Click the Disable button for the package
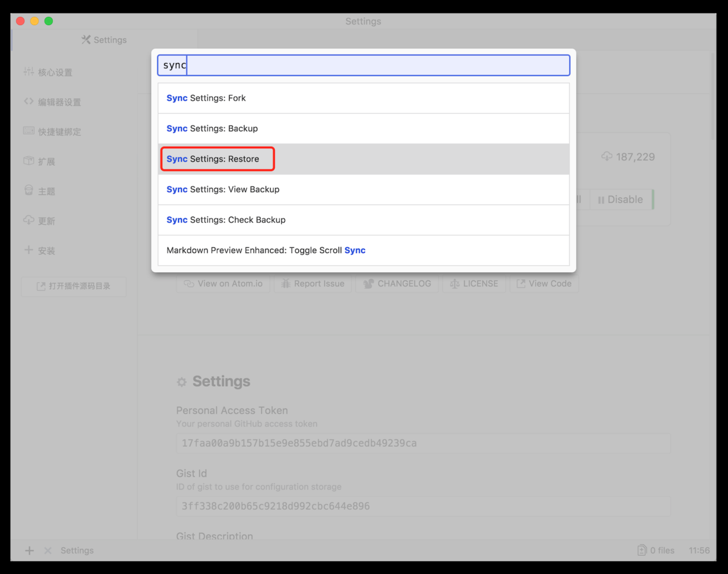728x574 pixels. [621, 200]
